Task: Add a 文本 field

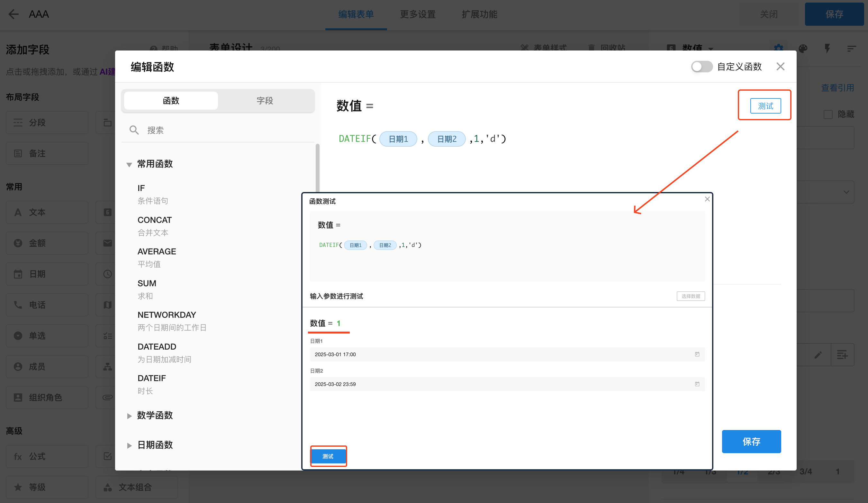Action: click(x=47, y=212)
